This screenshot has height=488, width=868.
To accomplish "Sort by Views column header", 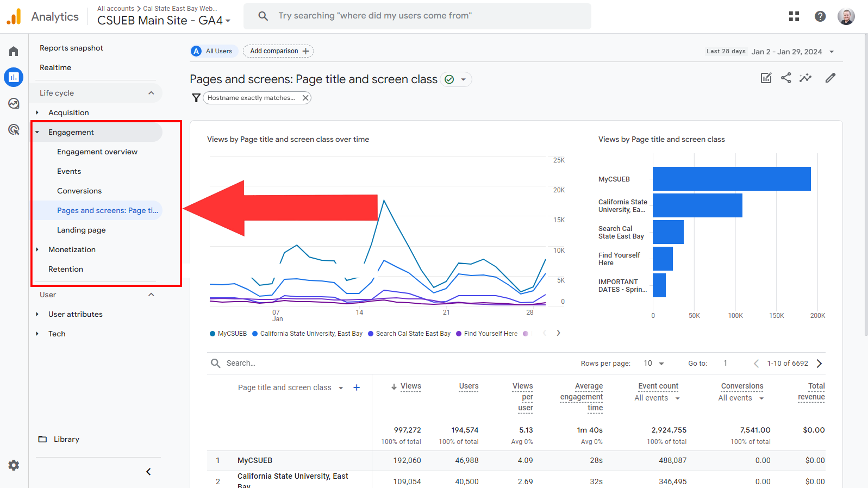I will [410, 386].
